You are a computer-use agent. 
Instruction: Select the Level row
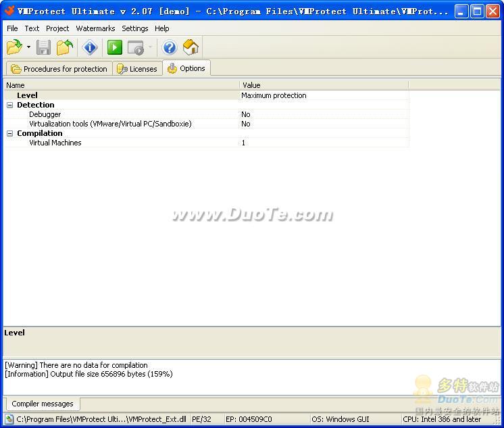206,95
